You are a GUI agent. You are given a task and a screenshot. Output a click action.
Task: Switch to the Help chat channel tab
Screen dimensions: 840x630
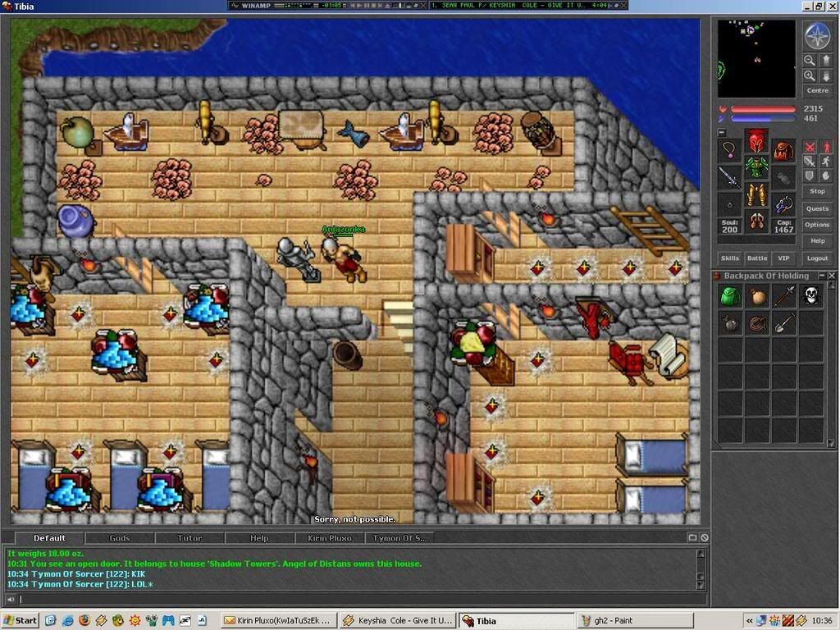click(259, 538)
